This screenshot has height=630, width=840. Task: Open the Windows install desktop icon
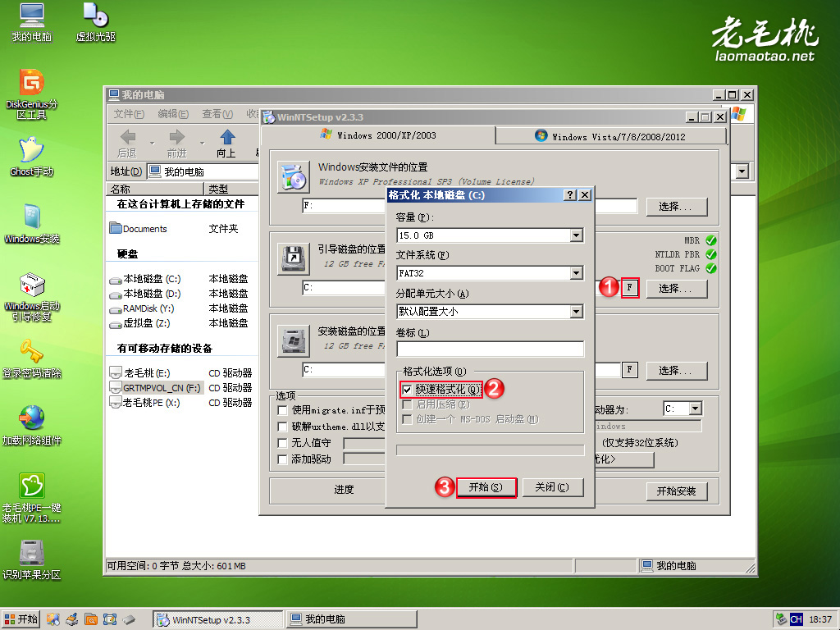[32, 224]
